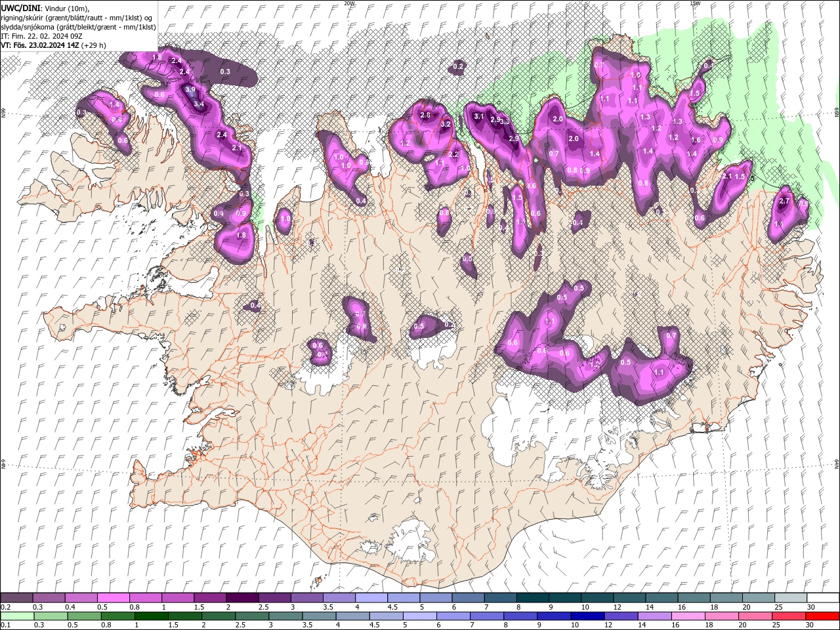This screenshot has height=630, width=840.
Task: Select the snow legend swatch between 14 and 16
Action: click(661, 598)
